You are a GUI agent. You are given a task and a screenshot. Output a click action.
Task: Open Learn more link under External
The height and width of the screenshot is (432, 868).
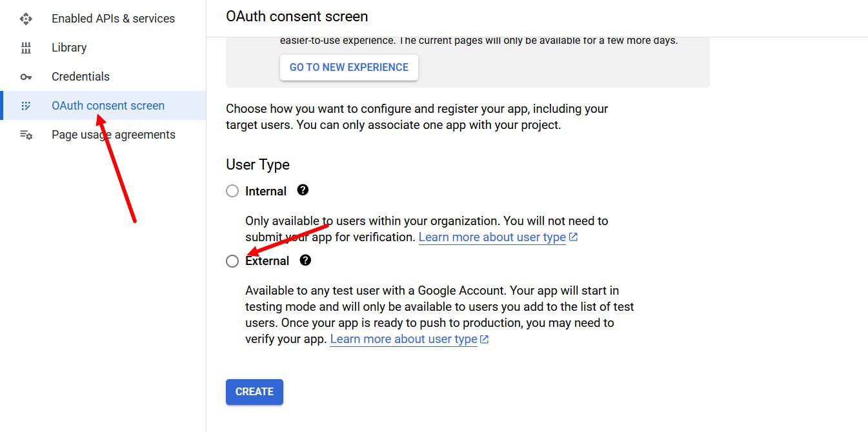[404, 339]
